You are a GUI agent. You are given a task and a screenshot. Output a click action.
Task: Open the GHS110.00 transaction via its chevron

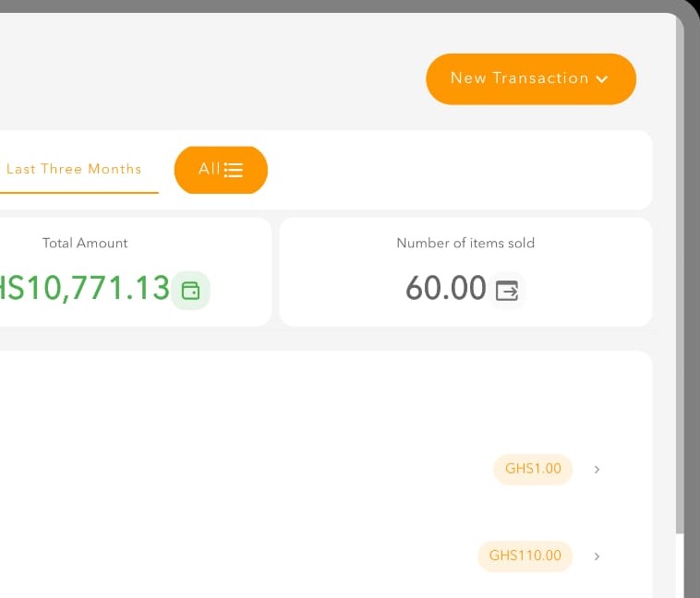(x=597, y=556)
